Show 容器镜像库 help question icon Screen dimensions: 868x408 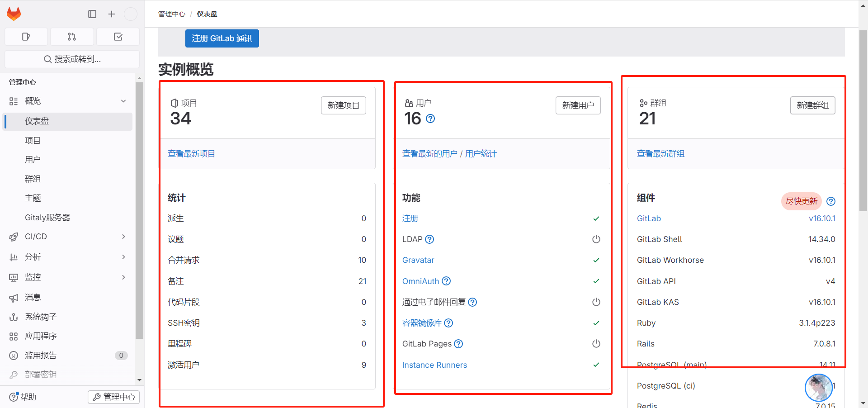click(448, 323)
